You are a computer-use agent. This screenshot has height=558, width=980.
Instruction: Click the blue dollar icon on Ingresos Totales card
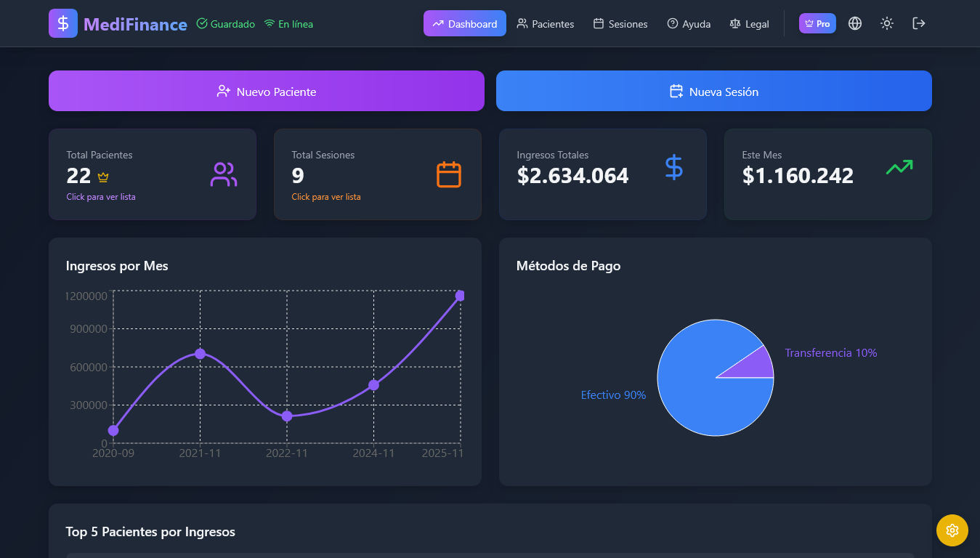coord(674,168)
